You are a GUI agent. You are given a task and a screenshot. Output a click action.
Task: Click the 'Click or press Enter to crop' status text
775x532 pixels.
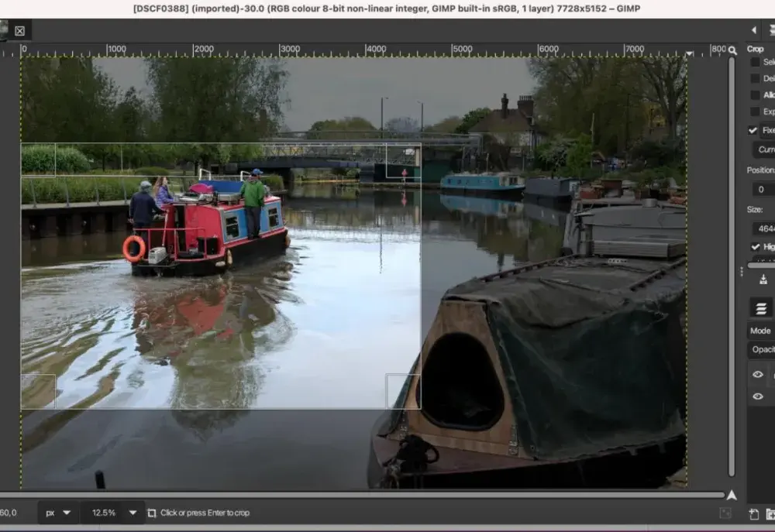[205, 513]
